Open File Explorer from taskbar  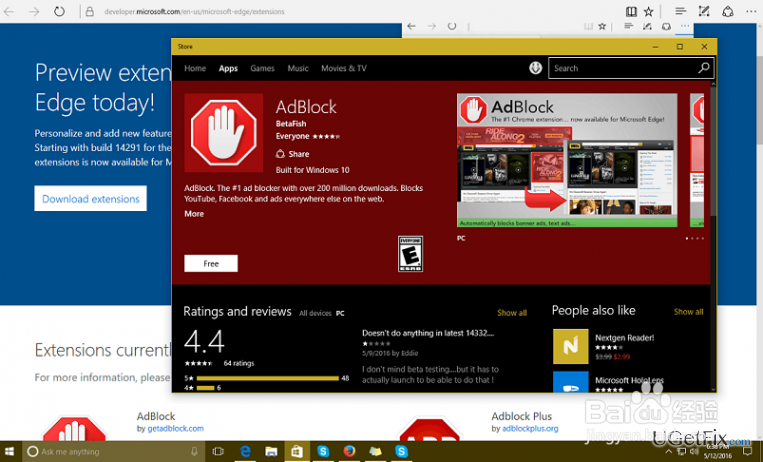coord(271,451)
